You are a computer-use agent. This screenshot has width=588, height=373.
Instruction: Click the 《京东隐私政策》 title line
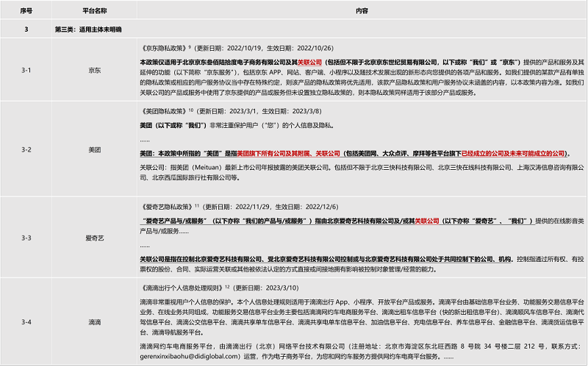pos(237,48)
